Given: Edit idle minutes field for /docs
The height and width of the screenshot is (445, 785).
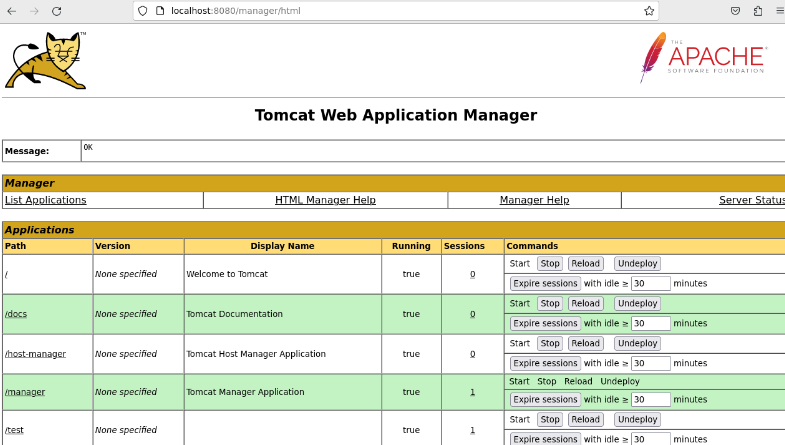Looking at the screenshot, I should pos(650,323).
